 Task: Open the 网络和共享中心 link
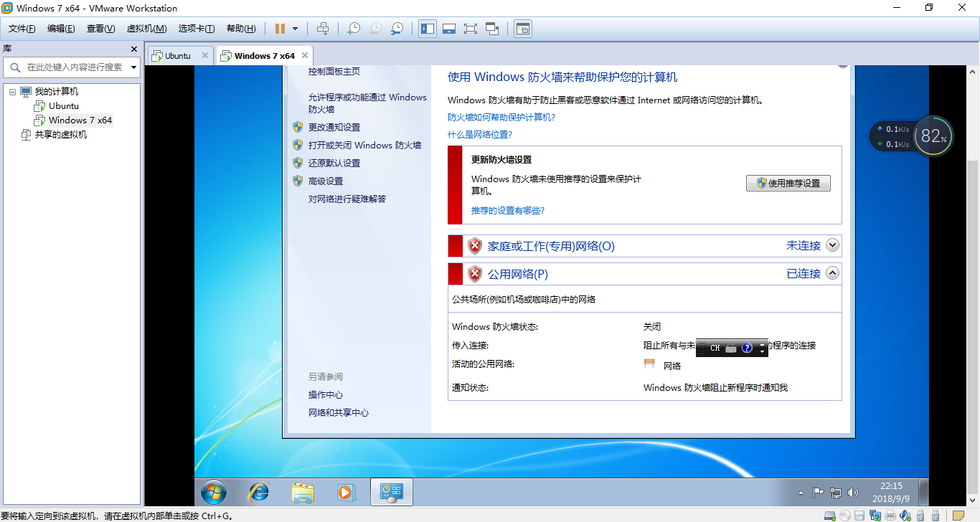pos(339,413)
